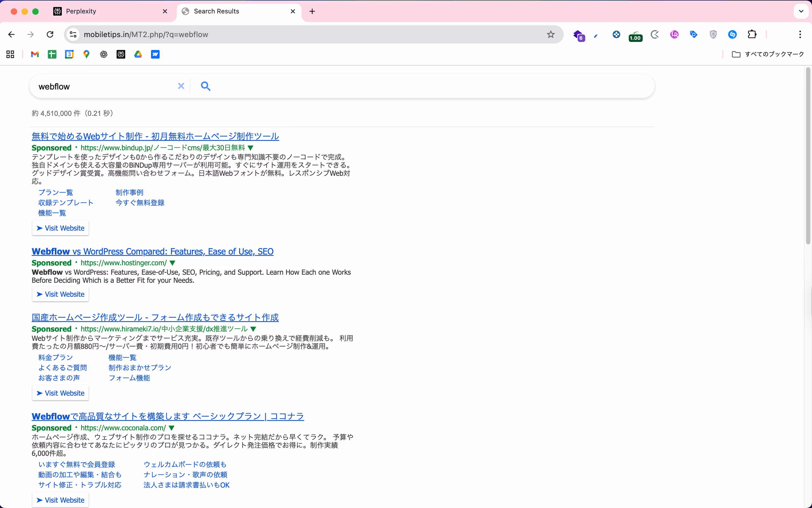Open よくあるご質問 sitelink
This screenshot has width=812, height=508.
[x=62, y=368]
